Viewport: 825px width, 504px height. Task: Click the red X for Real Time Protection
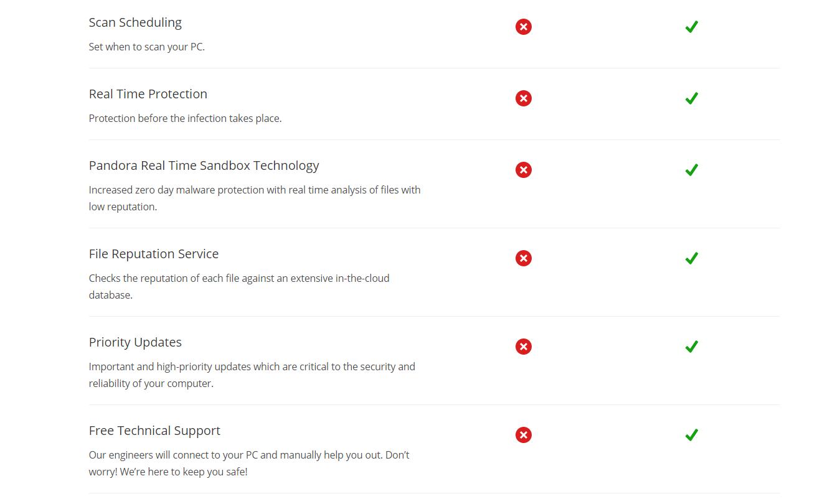(x=523, y=98)
